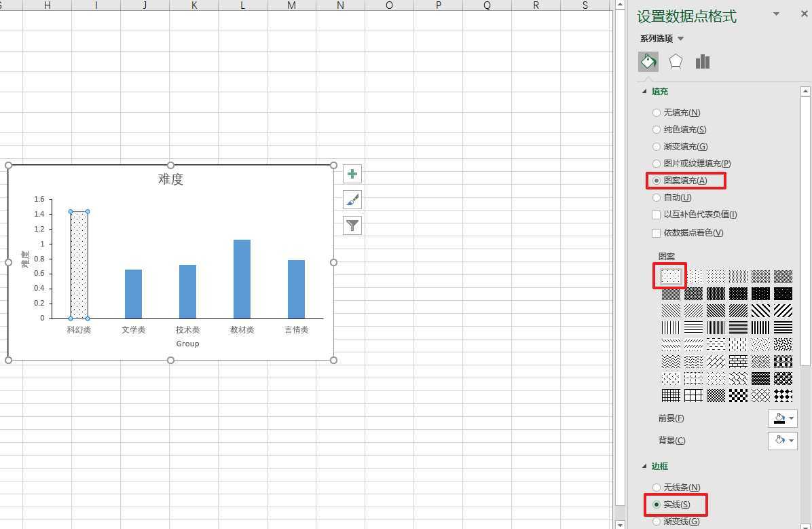Click the worksheet scrollbar down arrow

tap(621, 524)
